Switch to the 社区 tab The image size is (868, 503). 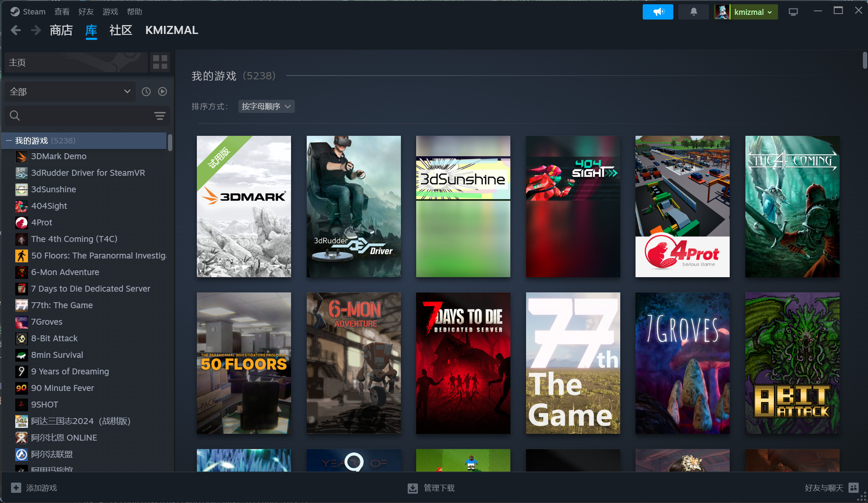pyautogui.click(x=121, y=30)
